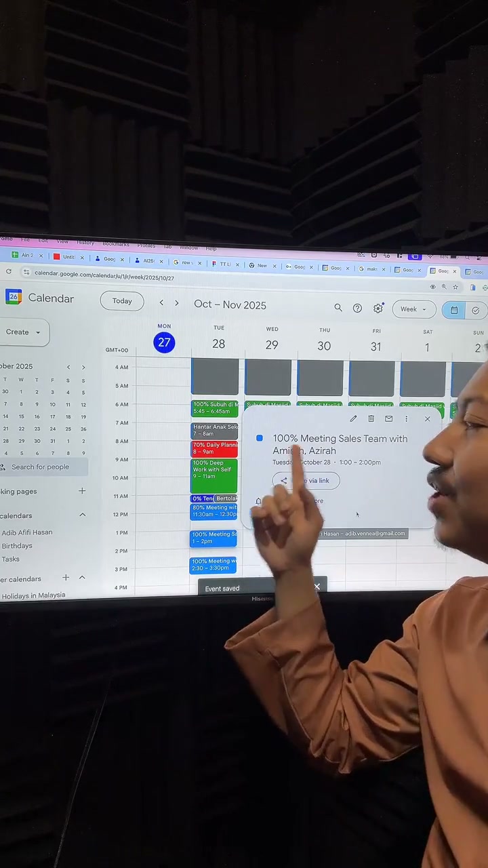Switch to the 'AI25' browser tab
488x868 pixels.
(x=148, y=260)
